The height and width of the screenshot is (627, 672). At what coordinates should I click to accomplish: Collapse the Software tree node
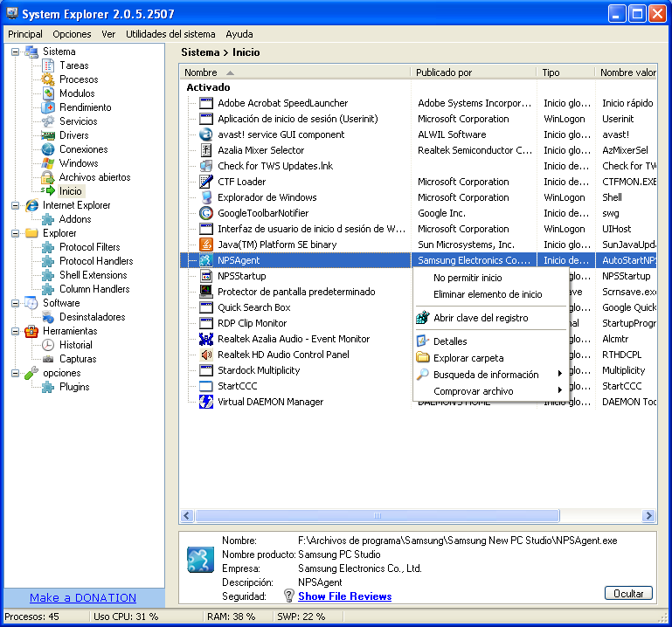[16, 303]
